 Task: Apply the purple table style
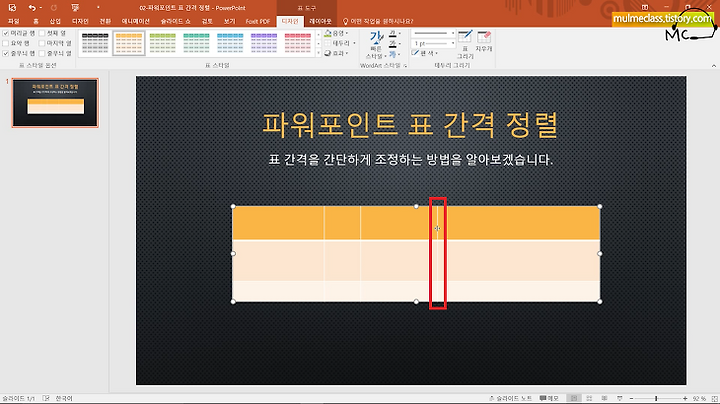click(264, 43)
